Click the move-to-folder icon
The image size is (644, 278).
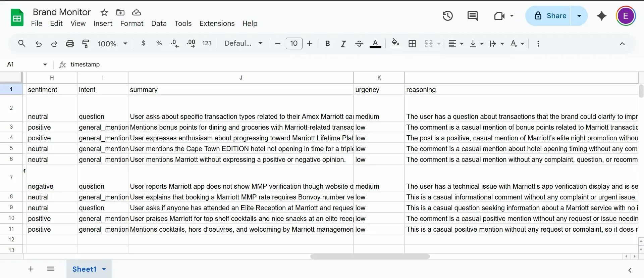pos(120,13)
